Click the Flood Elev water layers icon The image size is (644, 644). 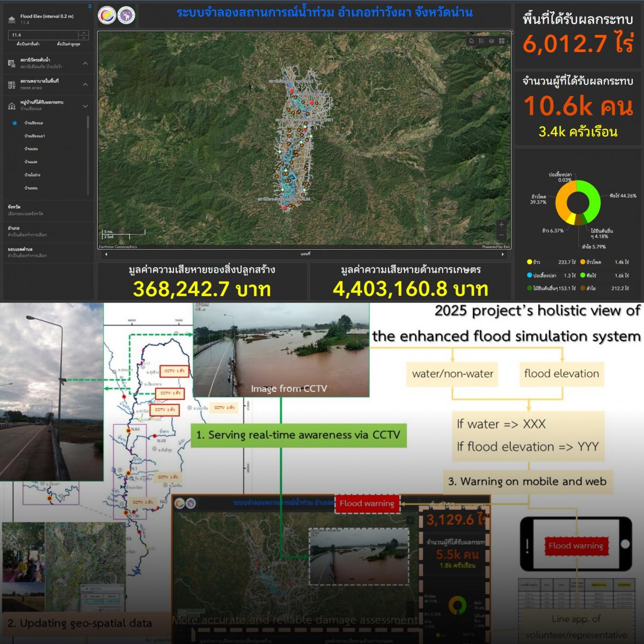coord(12,19)
